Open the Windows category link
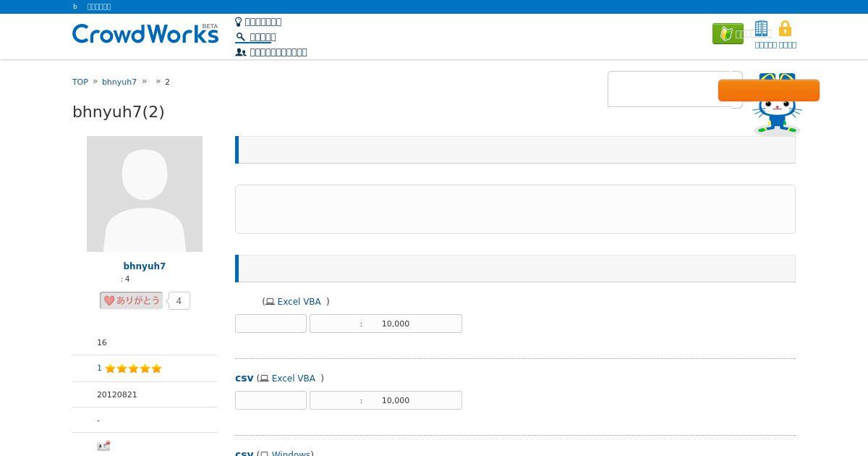Screen dimensions: 868x456 click(292, 453)
